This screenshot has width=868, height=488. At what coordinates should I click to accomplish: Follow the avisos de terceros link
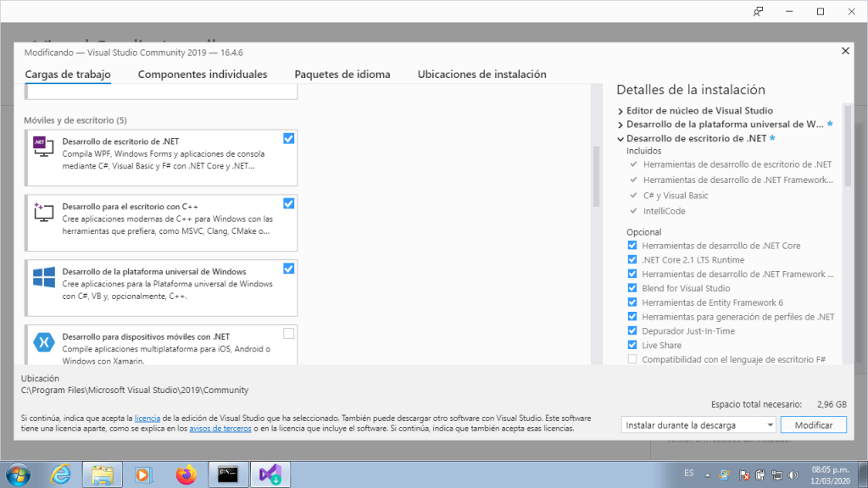220,429
